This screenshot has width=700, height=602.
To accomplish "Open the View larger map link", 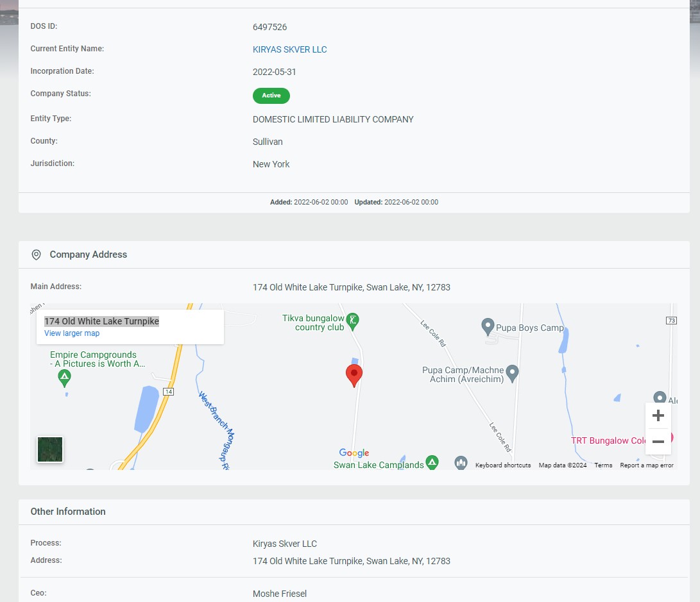I will point(72,333).
